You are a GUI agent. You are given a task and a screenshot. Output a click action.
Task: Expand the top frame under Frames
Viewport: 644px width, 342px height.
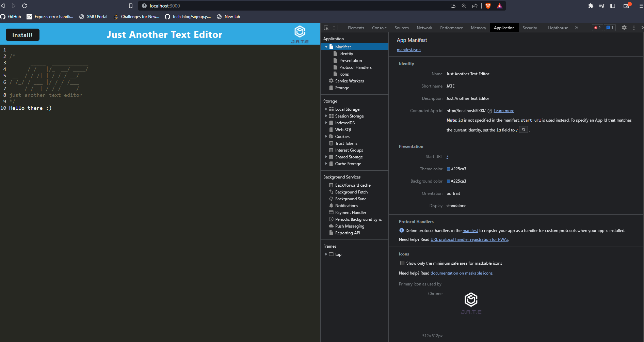pos(326,254)
